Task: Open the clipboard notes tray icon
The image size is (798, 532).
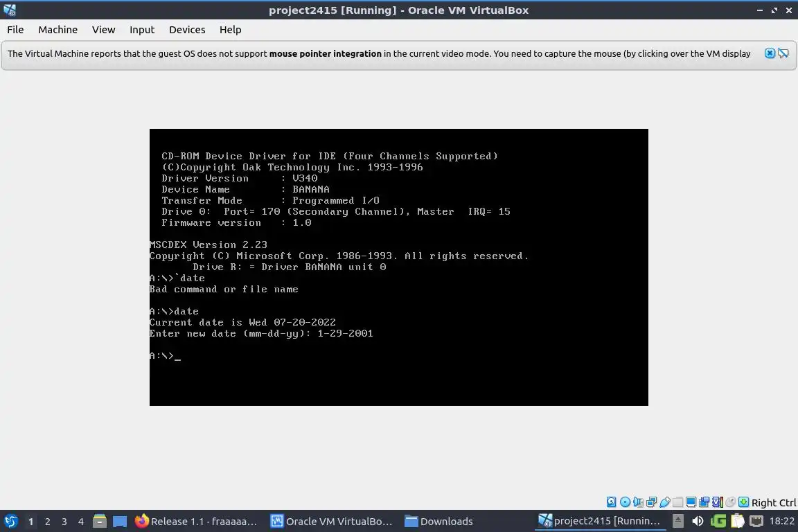Action: pyautogui.click(x=738, y=521)
